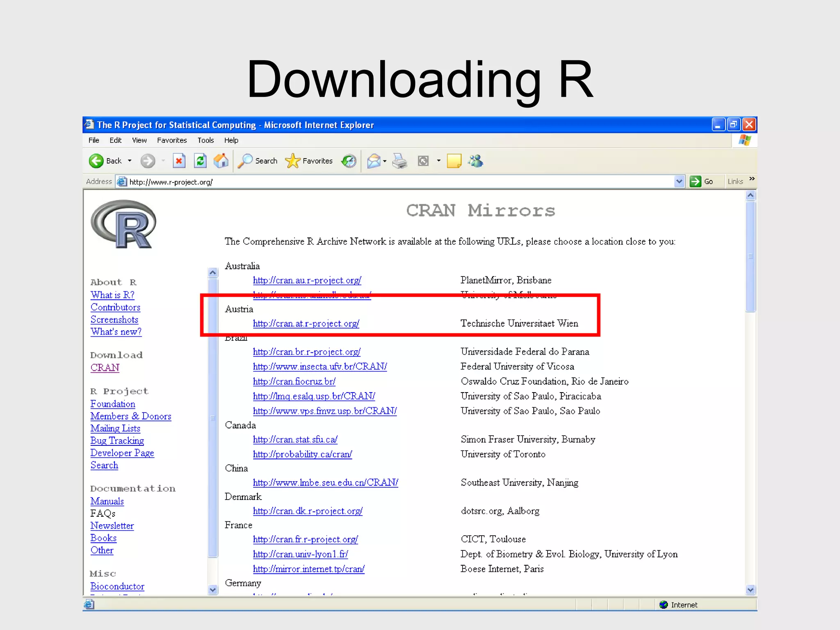The width and height of the screenshot is (840, 630).
Task: Open the Members & Donors link
Action: pos(131,416)
